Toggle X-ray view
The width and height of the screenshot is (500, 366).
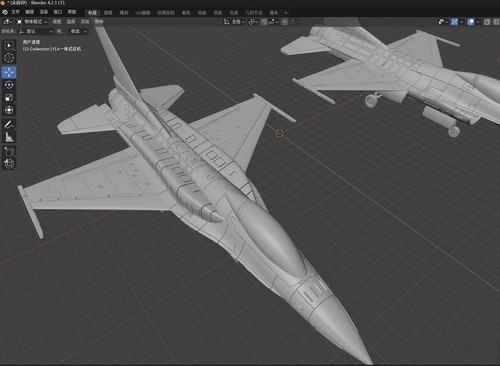487,22
